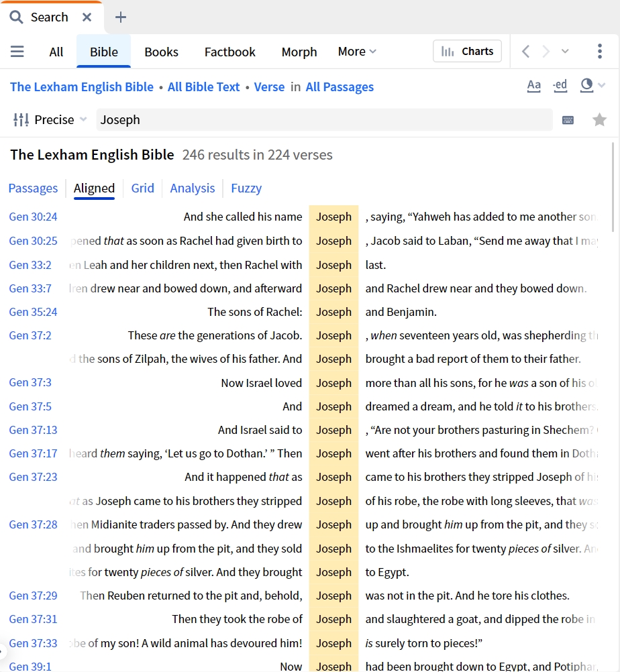Open the Gen 37:17 reference

[33, 453]
